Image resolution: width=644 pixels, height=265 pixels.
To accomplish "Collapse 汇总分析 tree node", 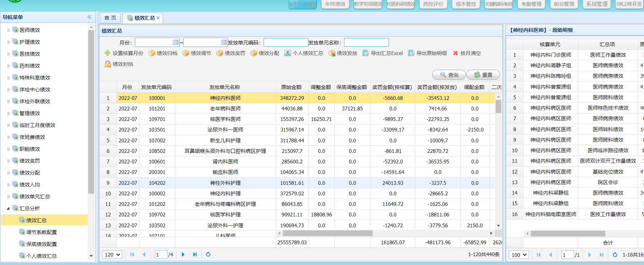I will pos(8,209).
